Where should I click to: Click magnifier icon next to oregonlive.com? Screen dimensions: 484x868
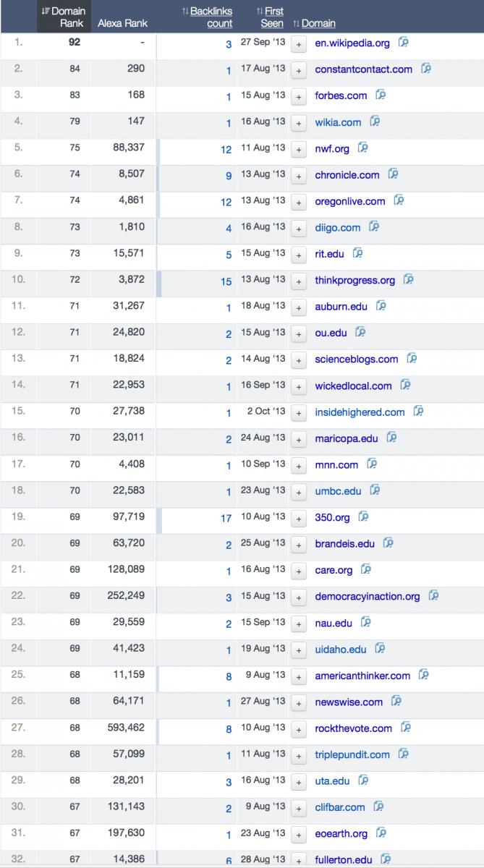coord(399,200)
